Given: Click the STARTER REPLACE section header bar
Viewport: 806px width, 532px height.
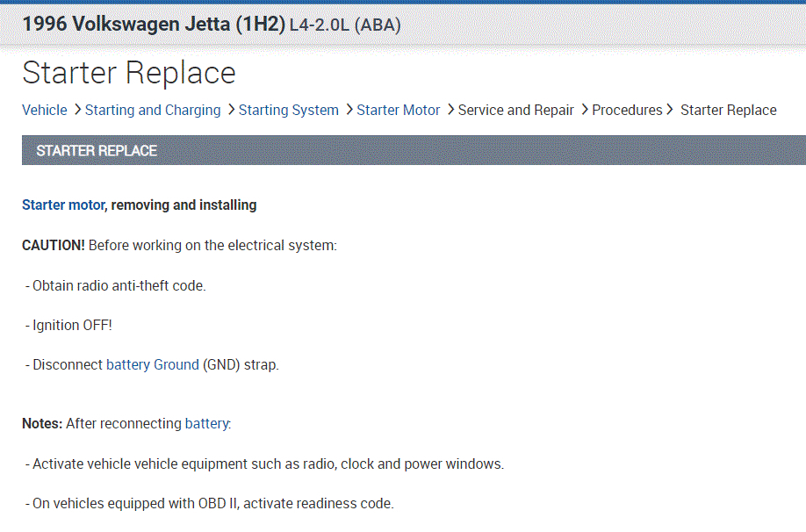Looking at the screenshot, I should click(x=414, y=150).
